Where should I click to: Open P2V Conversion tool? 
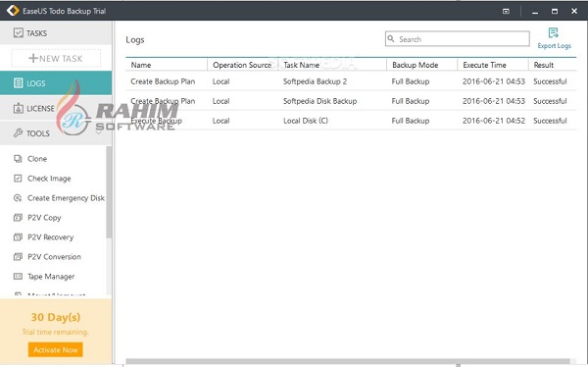click(x=54, y=257)
